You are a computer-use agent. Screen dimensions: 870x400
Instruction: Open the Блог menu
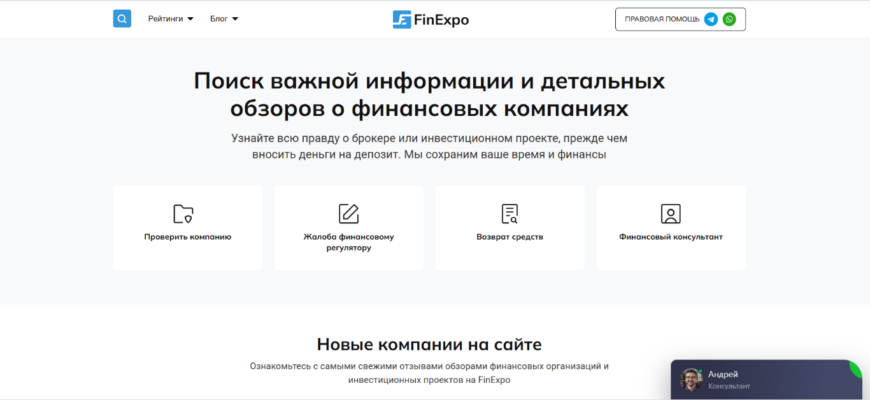click(224, 19)
